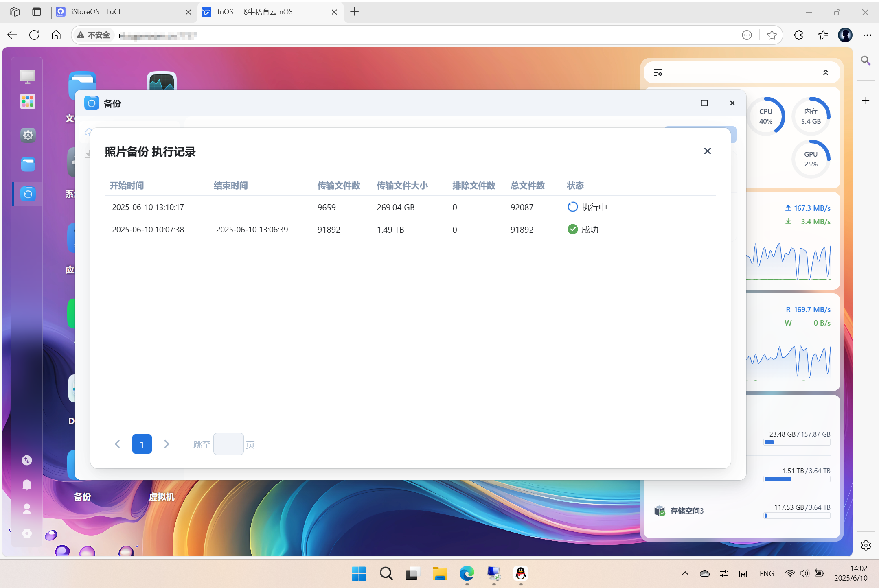This screenshot has width=879, height=588.
Task: Click the 269.04 GB transfer size cell
Action: tap(396, 207)
